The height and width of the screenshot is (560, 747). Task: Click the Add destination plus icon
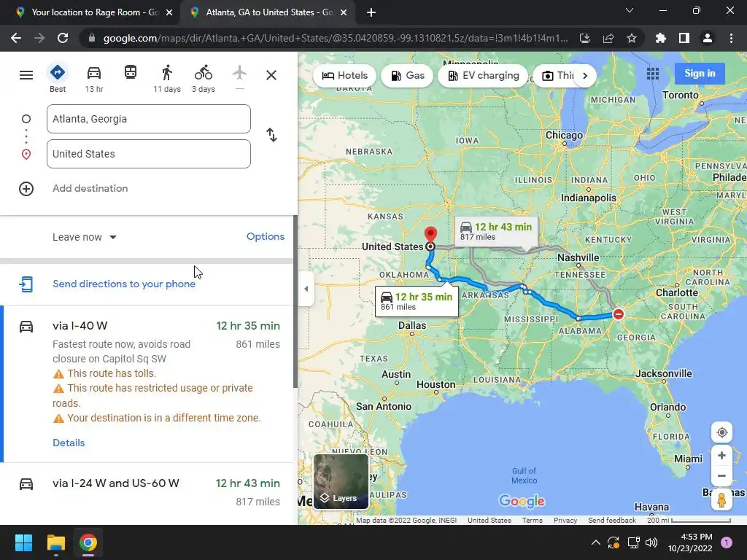26,189
